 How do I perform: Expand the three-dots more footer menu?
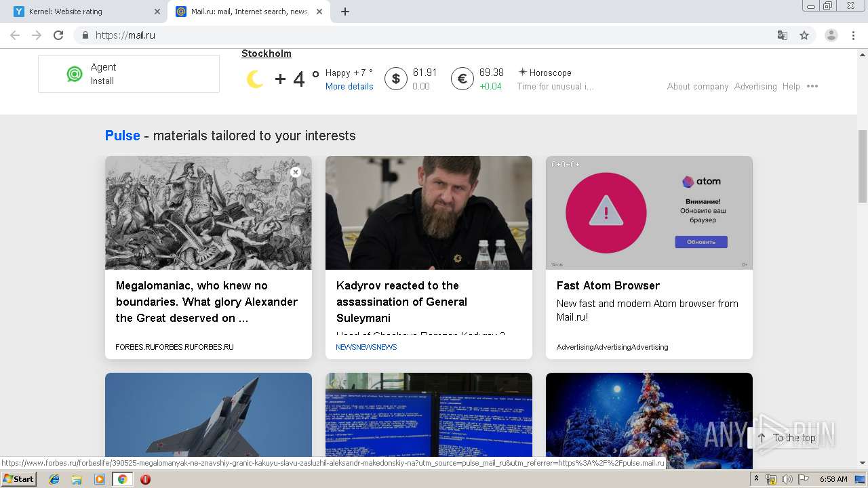click(x=812, y=86)
